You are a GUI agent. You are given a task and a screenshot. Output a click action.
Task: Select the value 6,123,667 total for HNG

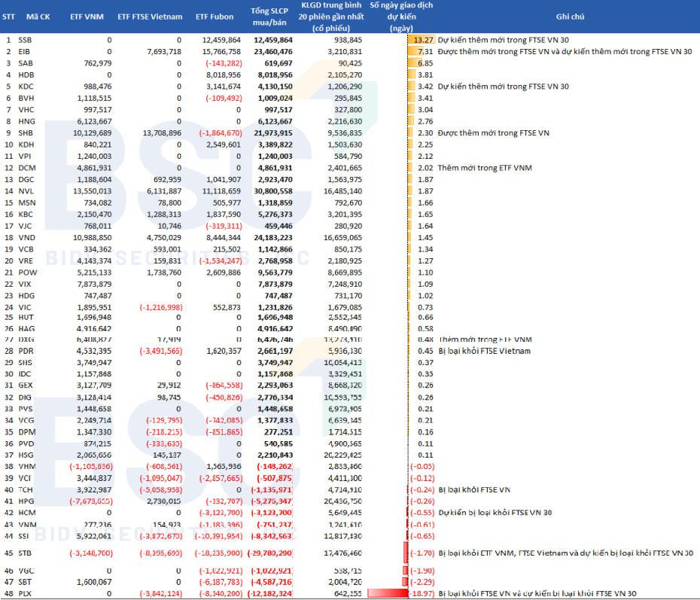(275, 121)
